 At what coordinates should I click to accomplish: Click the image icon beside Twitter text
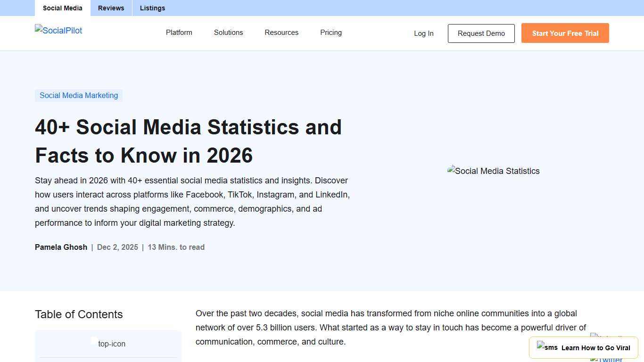(594, 359)
